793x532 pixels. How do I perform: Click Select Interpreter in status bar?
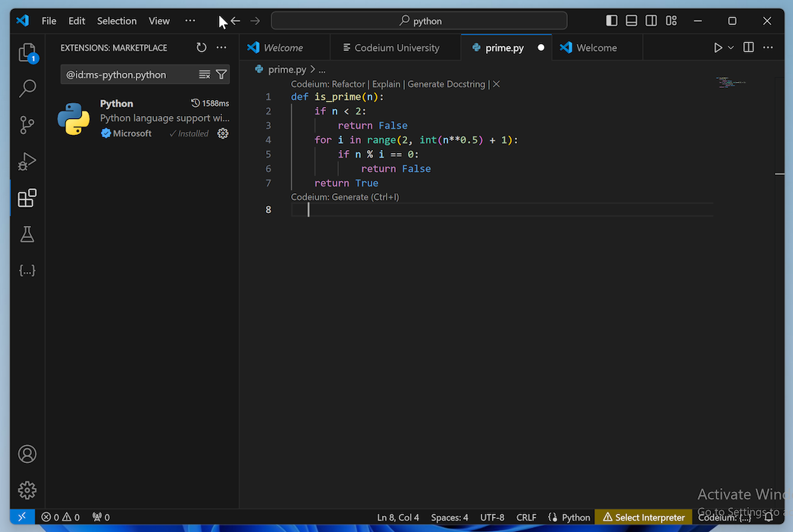click(644, 518)
